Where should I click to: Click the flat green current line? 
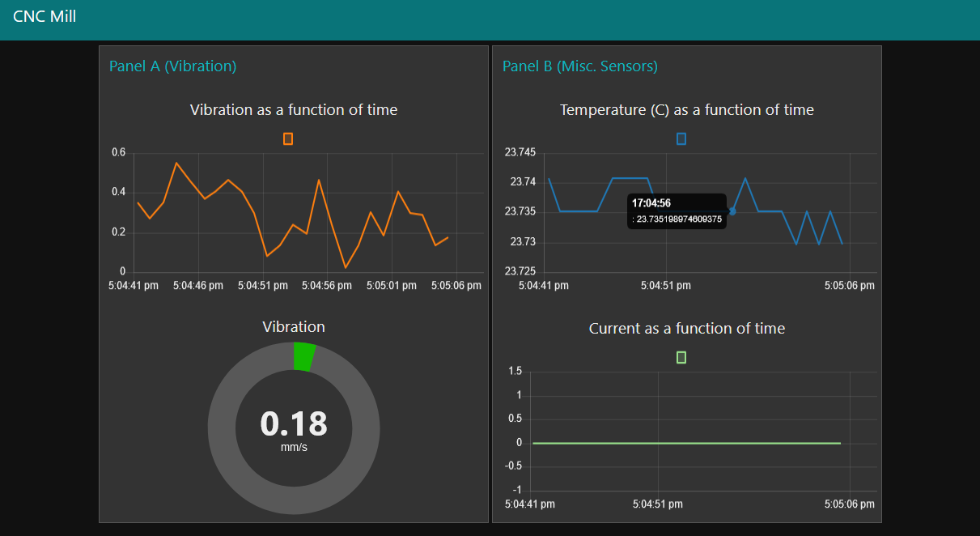pos(686,443)
